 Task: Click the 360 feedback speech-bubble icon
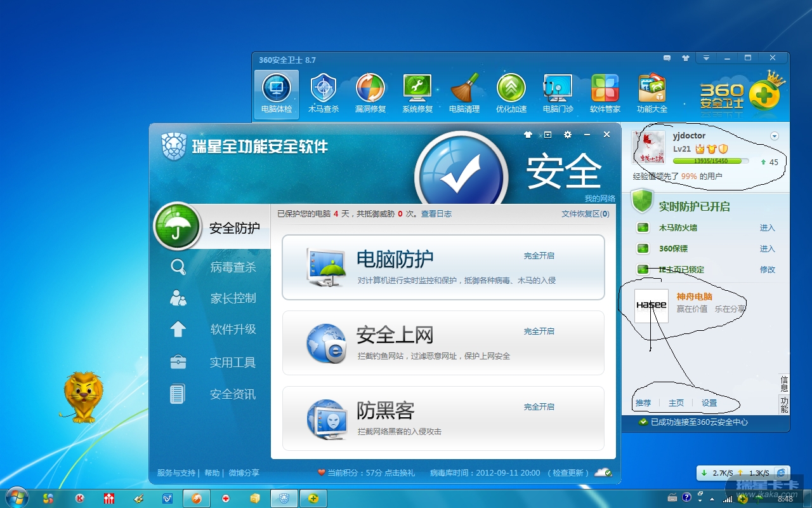667,58
